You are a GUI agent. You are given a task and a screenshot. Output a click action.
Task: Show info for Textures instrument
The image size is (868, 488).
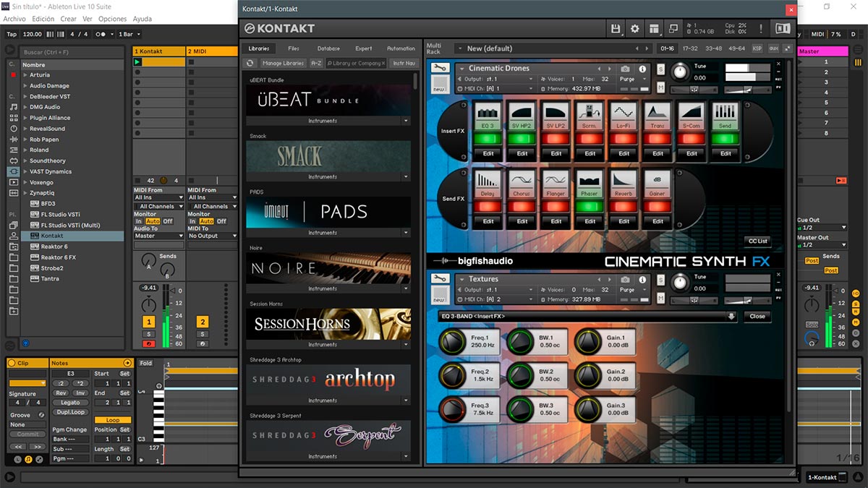642,279
